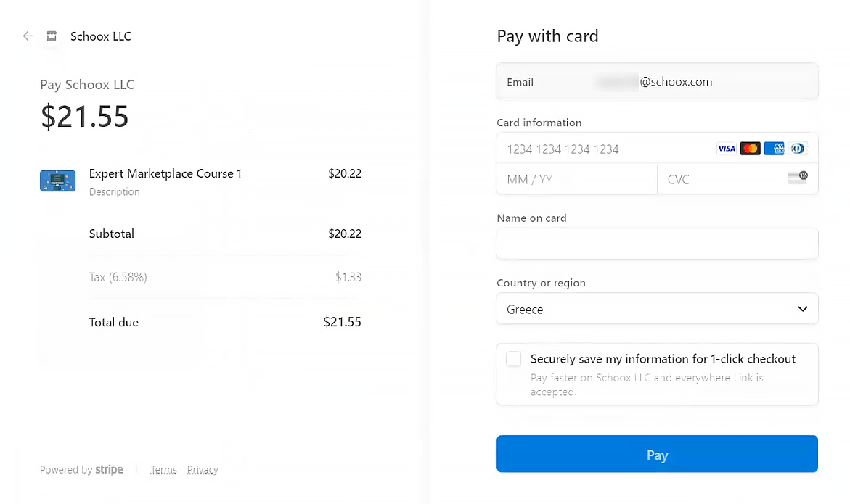Image resolution: width=850 pixels, height=504 pixels.
Task: Click the back arrow next to Schoox LLC
Action: [28, 36]
